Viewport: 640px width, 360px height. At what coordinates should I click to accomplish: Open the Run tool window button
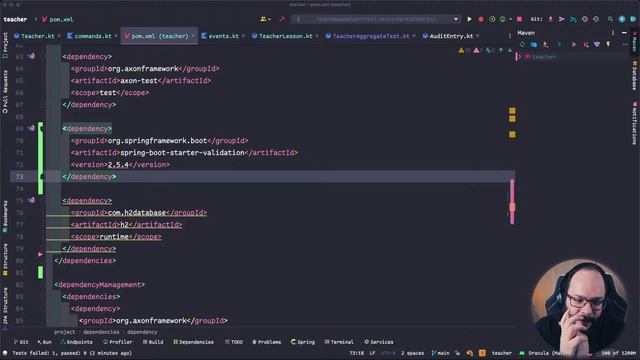coord(44,342)
